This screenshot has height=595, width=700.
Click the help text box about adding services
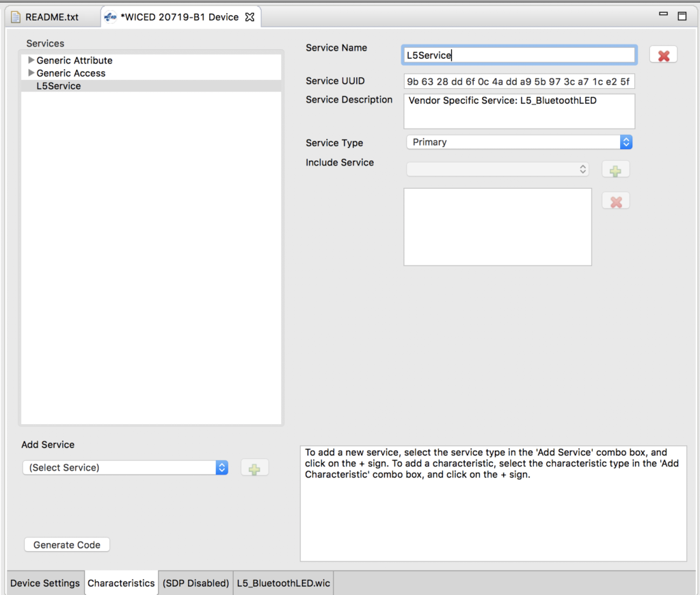tap(494, 503)
